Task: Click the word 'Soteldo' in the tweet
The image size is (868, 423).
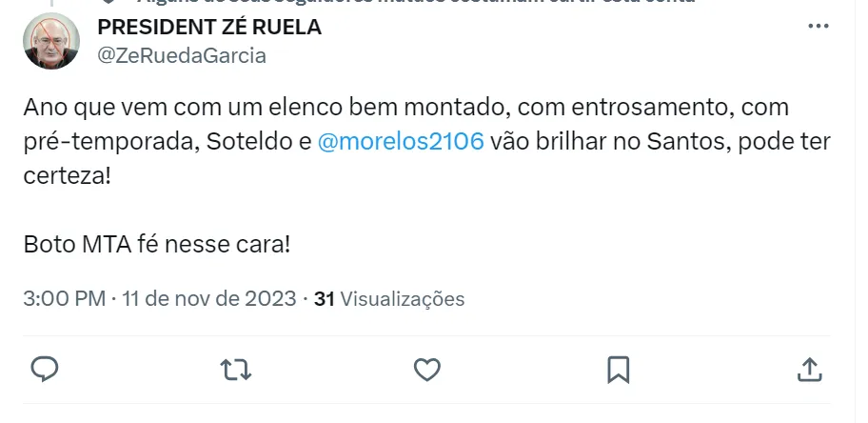Action: pos(263,142)
